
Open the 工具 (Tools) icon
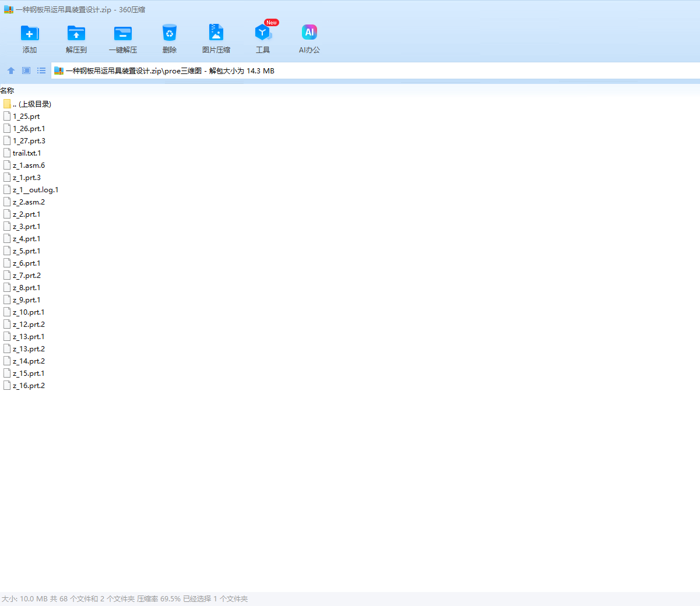click(263, 33)
